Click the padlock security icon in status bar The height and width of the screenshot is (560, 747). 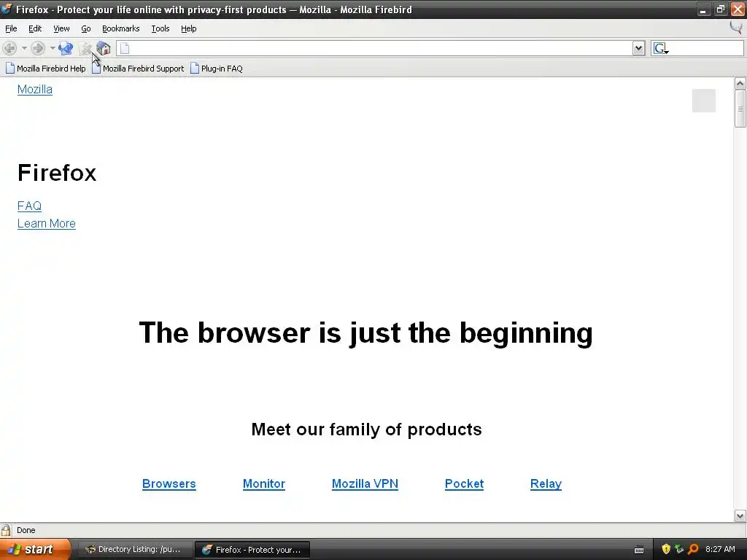tap(6, 530)
